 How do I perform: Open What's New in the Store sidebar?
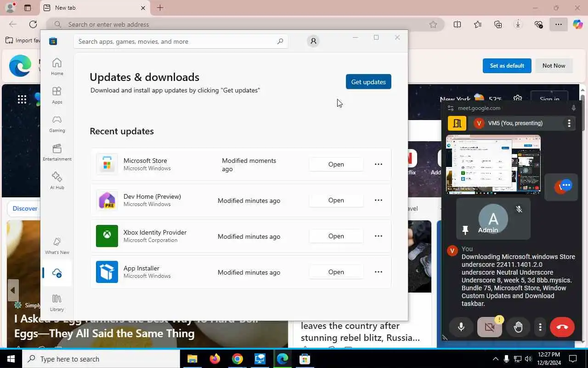[x=57, y=246]
